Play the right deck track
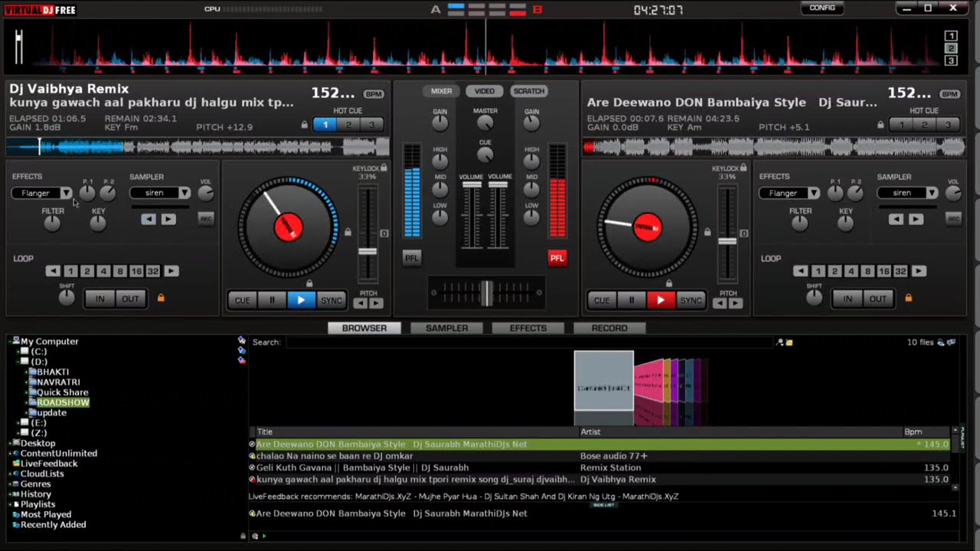The width and height of the screenshot is (980, 551). point(661,300)
